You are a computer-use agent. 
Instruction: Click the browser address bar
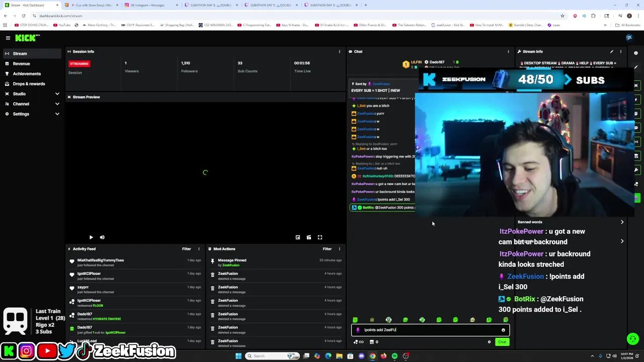pos(297,16)
